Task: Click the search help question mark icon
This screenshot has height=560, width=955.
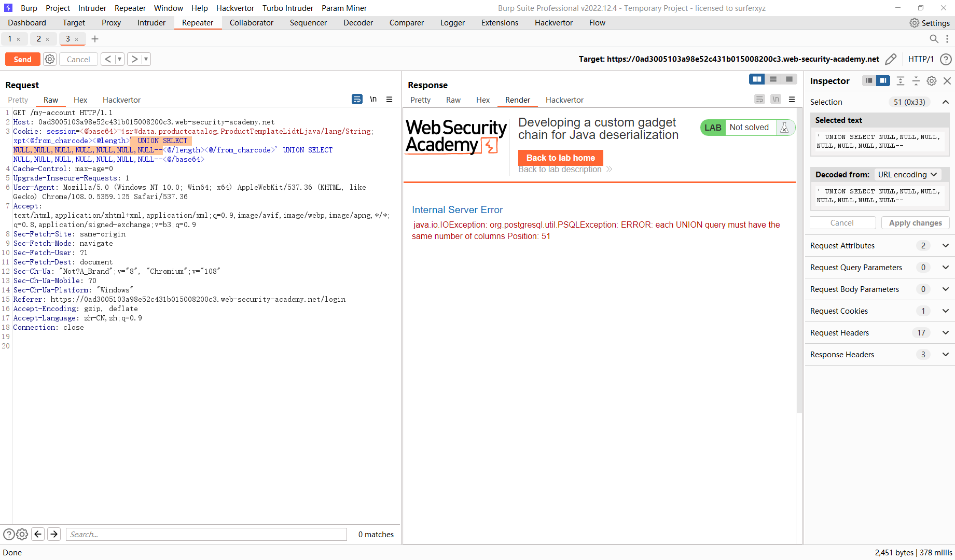Action: pos(9,534)
